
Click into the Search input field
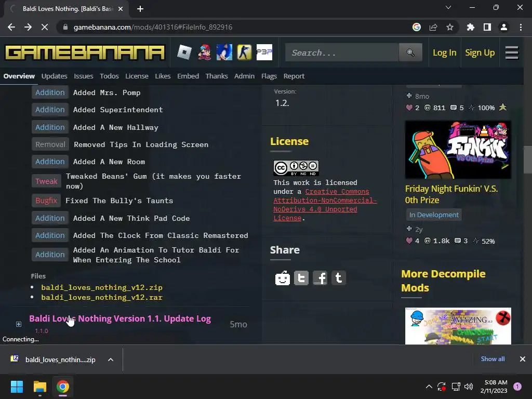[x=342, y=52]
